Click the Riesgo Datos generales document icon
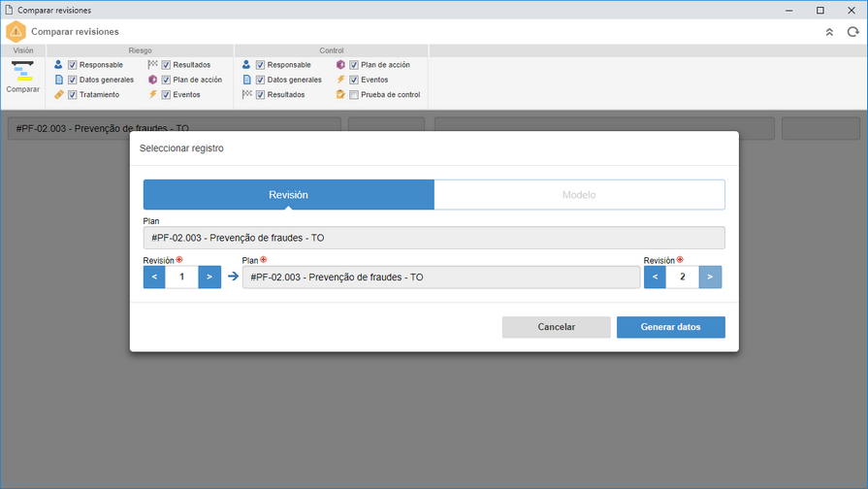 tap(59, 80)
